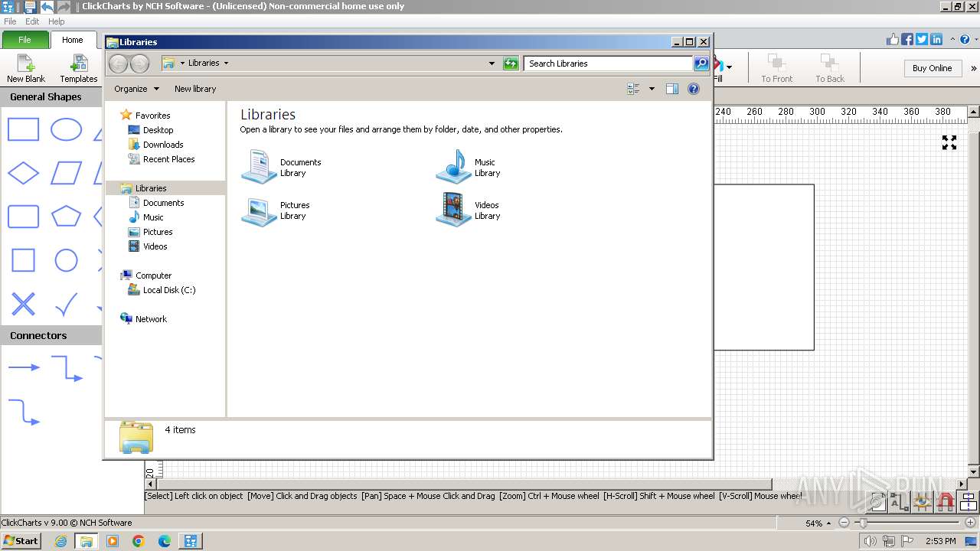Image resolution: width=980 pixels, height=551 pixels.
Task: Toggle the preview pane in Libraries window
Action: 671,89
